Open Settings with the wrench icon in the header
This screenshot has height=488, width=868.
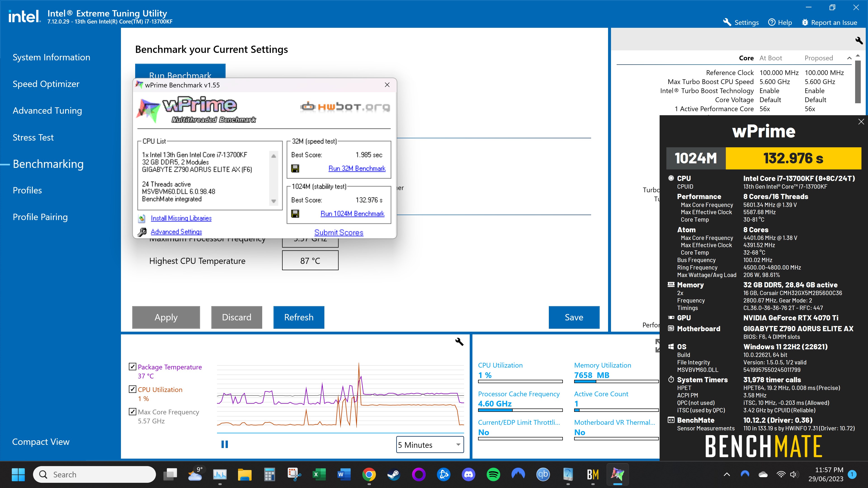pyautogui.click(x=741, y=22)
